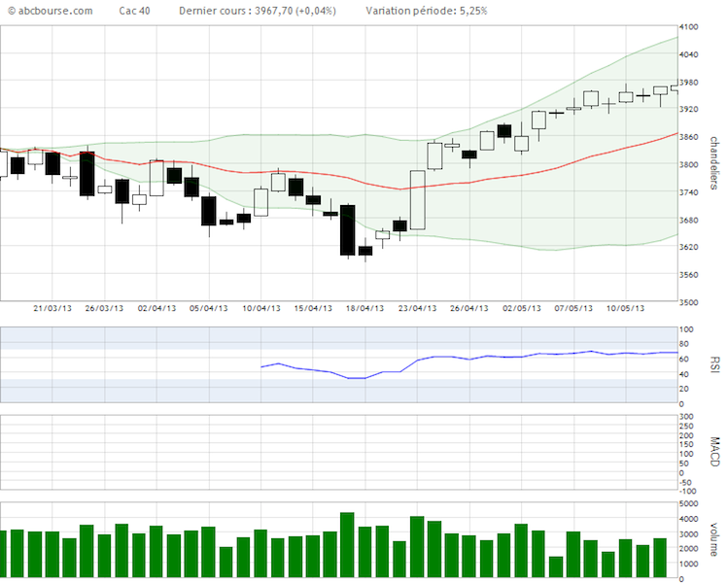The width and height of the screenshot is (728, 584).
Task: Click the volume vertical panel label
Action: [x=714, y=539]
